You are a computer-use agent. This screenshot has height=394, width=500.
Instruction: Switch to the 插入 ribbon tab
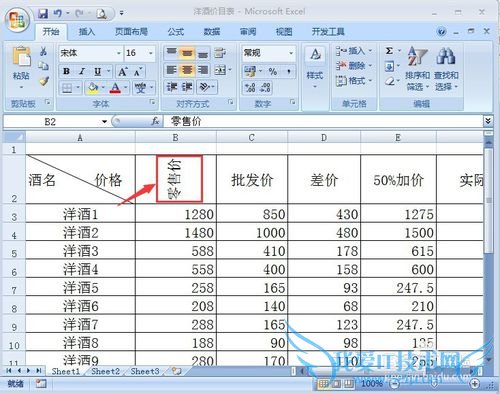87,32
